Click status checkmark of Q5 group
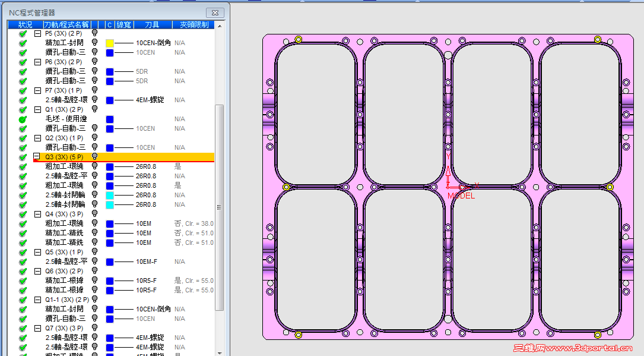Viewport: 644px width, 356px height. coord(23,253)
